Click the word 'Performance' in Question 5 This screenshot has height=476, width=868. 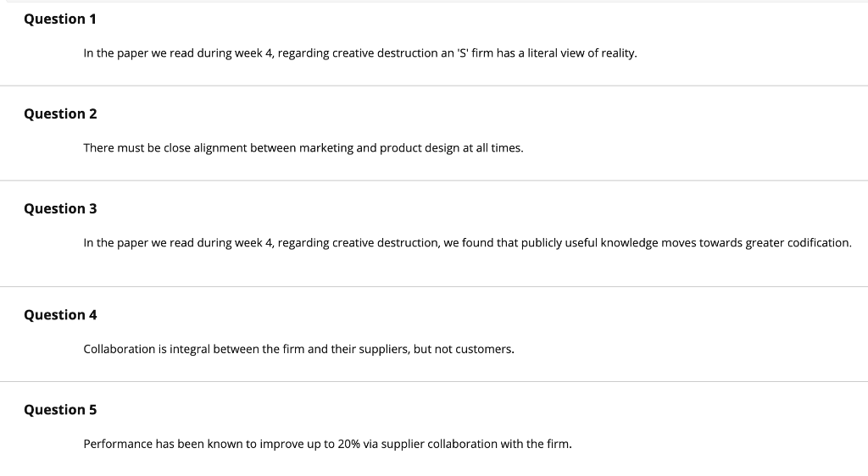coord(118,445)
